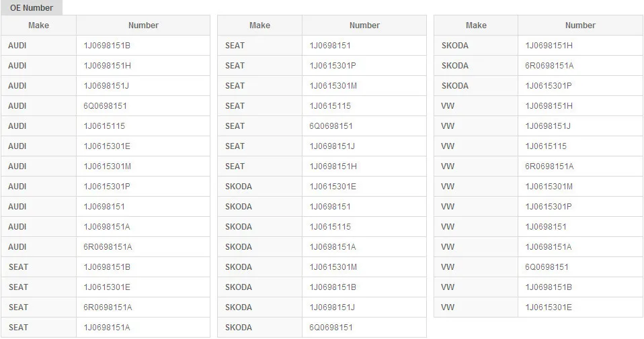Click SEAT part number 6R0698151A
This screenshot has width=644, height=339.
pos(108,307)
